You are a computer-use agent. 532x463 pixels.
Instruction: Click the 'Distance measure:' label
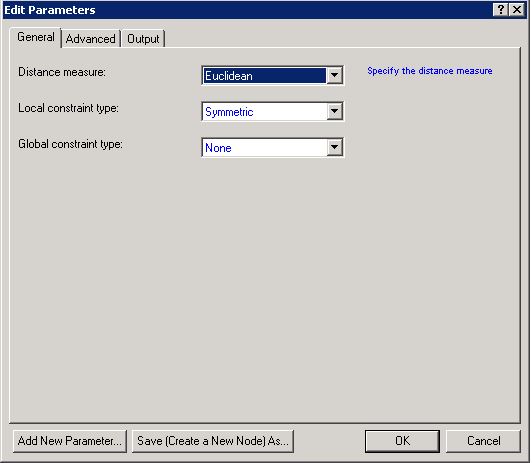pyautogui.click(x=62, y=72)
